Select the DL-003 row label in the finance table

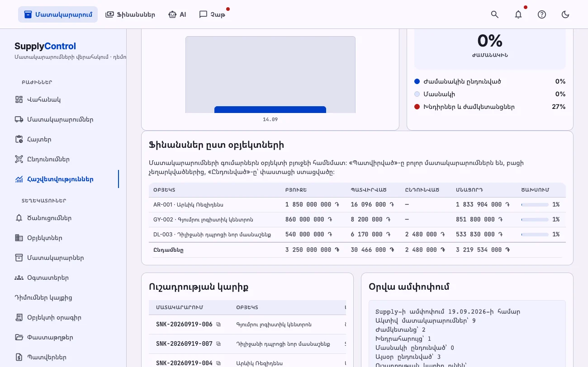pos(212,235)
